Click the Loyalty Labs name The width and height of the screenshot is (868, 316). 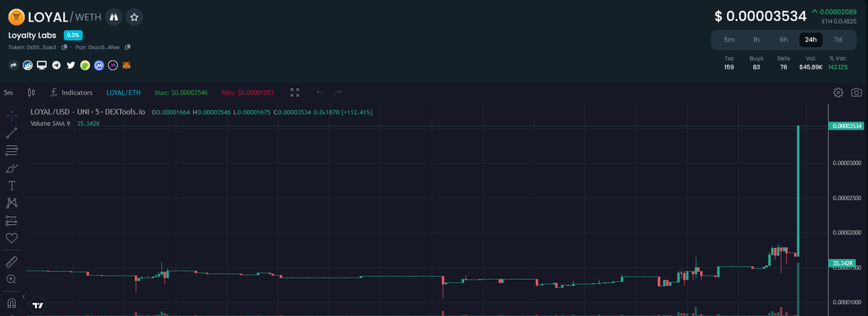pyautogui.click(x=33, y=35)
